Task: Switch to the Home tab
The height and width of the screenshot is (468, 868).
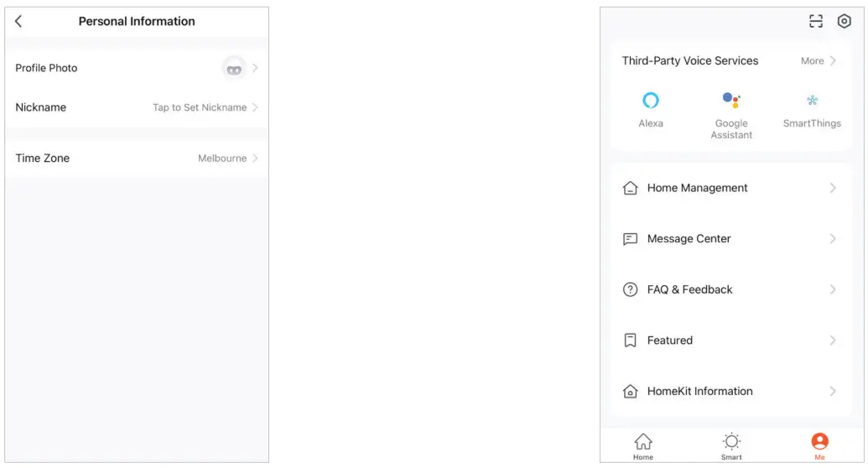Action: (643, 445)
